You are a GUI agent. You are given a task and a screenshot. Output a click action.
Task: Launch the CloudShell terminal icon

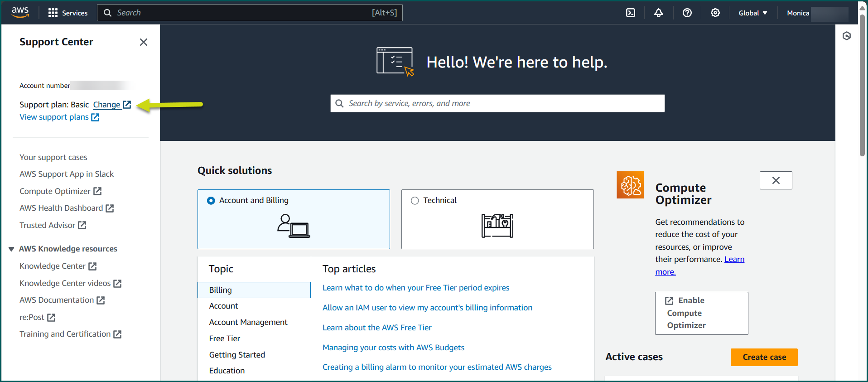[631, 13]
